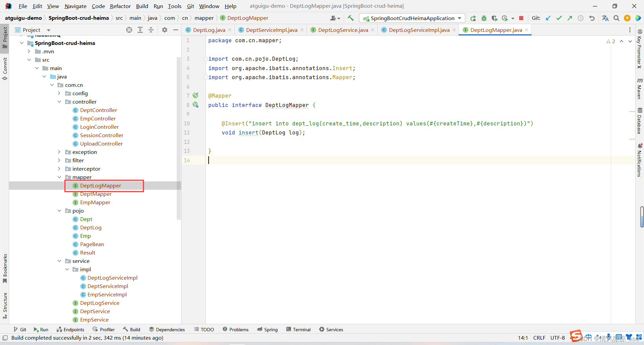Click the Translate icon in toolbar

click(x=605, y=18)
